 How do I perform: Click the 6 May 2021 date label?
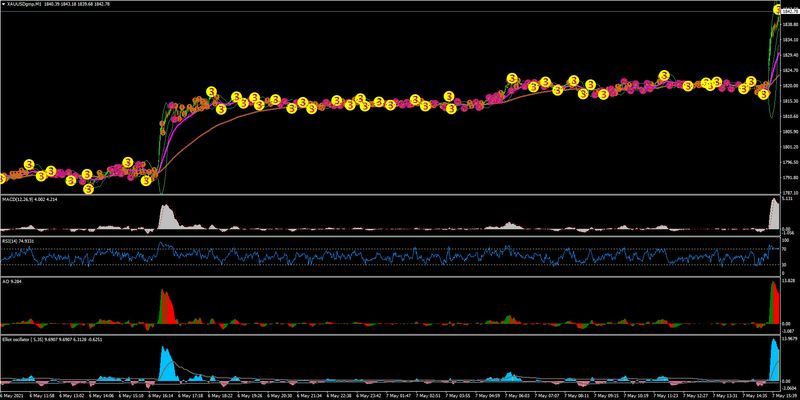[14, 395]
